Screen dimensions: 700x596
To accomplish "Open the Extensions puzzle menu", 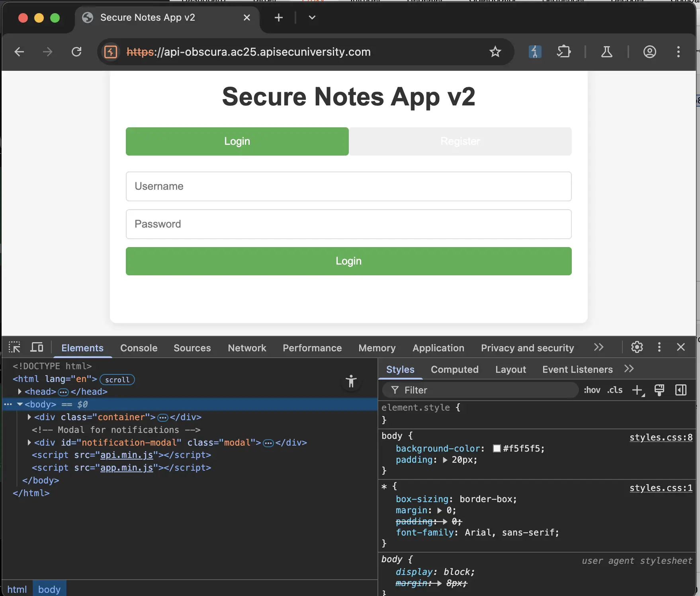I will pyautogui.click(x=564, y=52).
